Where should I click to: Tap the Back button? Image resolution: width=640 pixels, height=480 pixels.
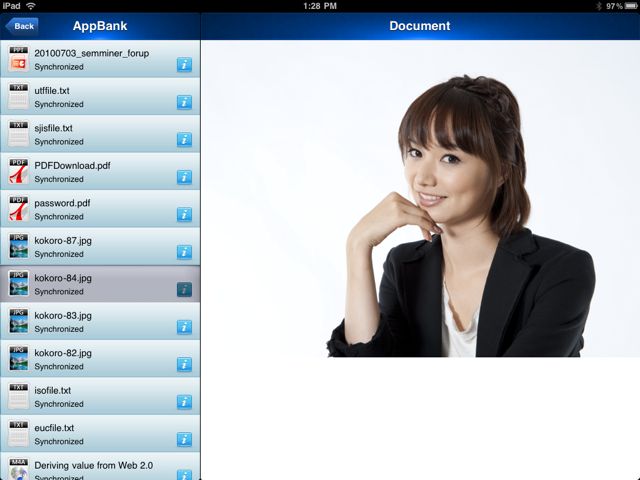pos(22,26)
